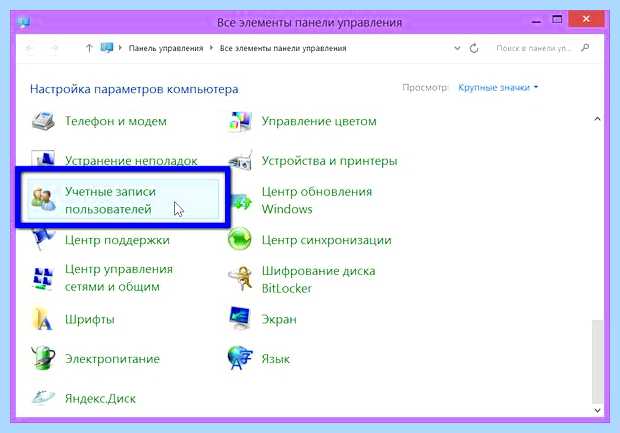620x433 pixels.
Task: Click the Troubleshooting icon
Action: (x=43, y=158)
